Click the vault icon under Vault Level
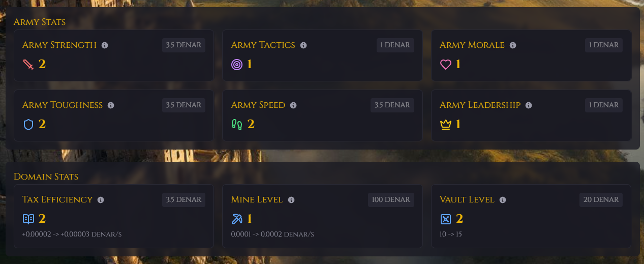Viewport: 644px width, 264px height. tap(446, 219)
